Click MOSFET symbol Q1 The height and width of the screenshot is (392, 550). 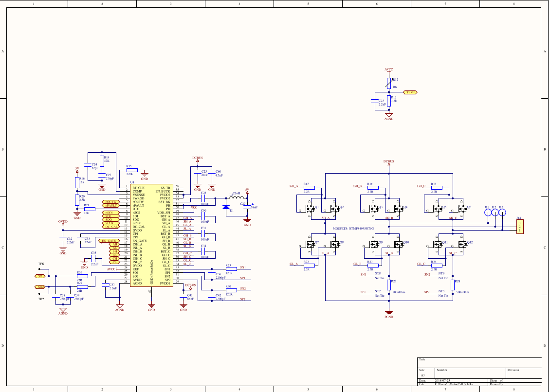311,208
